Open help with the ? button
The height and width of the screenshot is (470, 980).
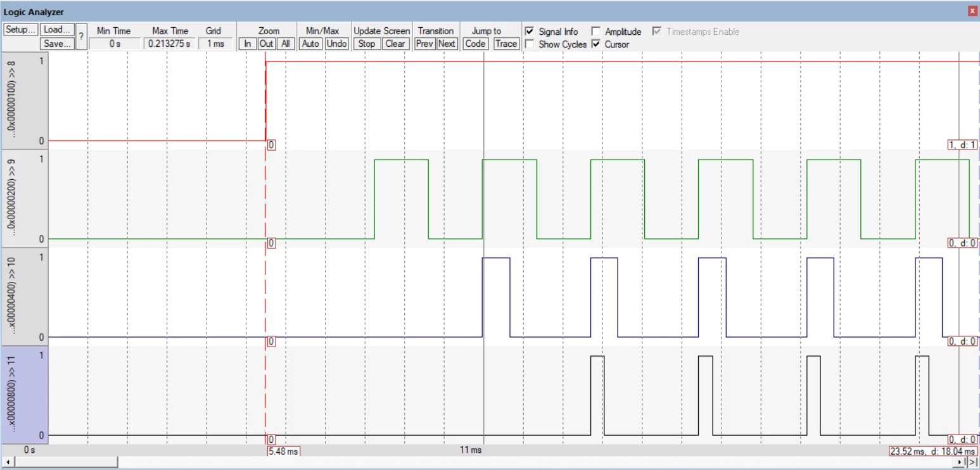point(81,37)
